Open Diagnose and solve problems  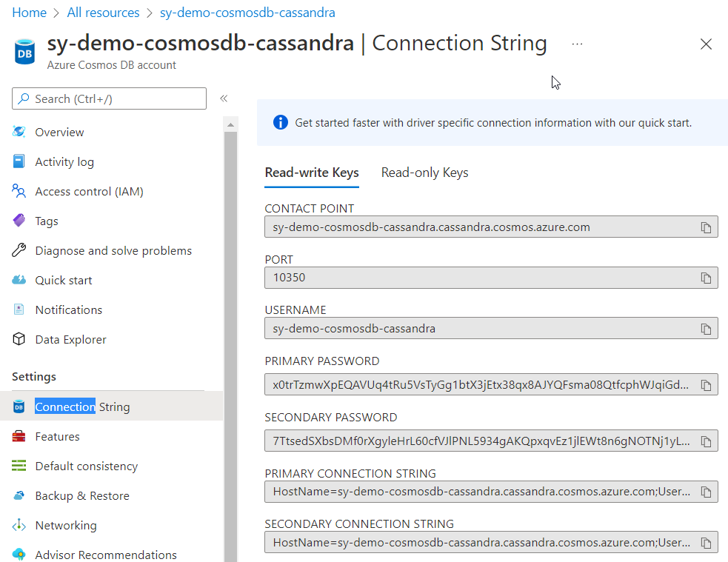click(x=113, y=250)
